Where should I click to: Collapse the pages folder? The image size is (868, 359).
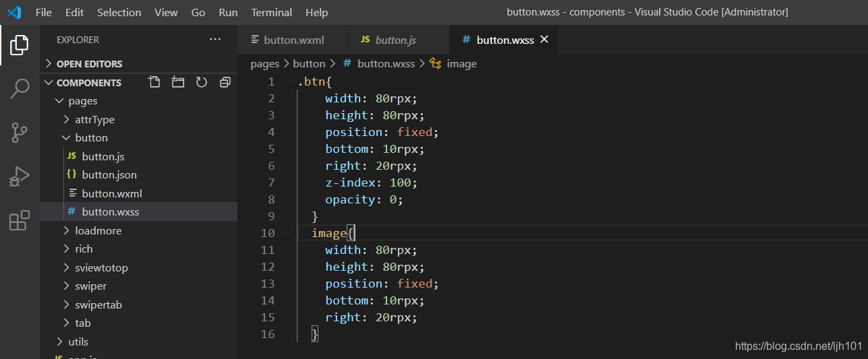(x=138, y=100)
